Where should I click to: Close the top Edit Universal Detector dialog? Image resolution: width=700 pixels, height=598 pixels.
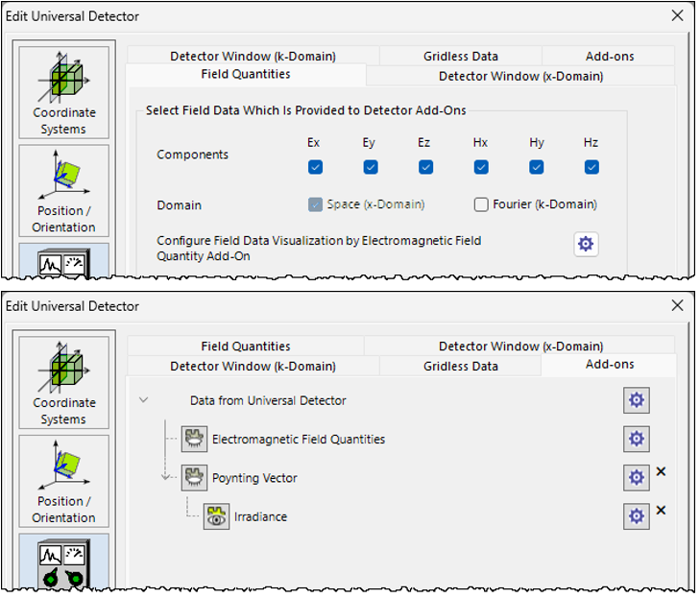677,15
